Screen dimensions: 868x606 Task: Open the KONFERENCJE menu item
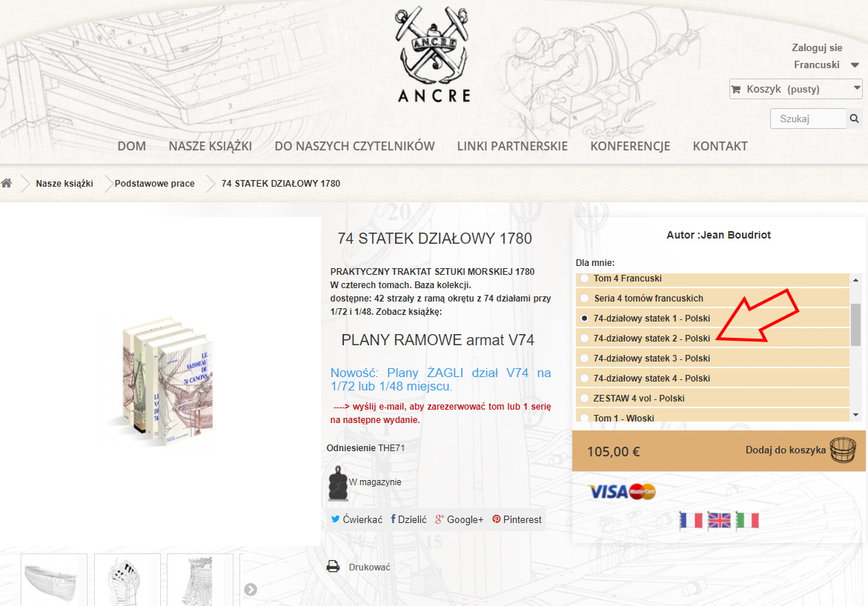[630, 146]
